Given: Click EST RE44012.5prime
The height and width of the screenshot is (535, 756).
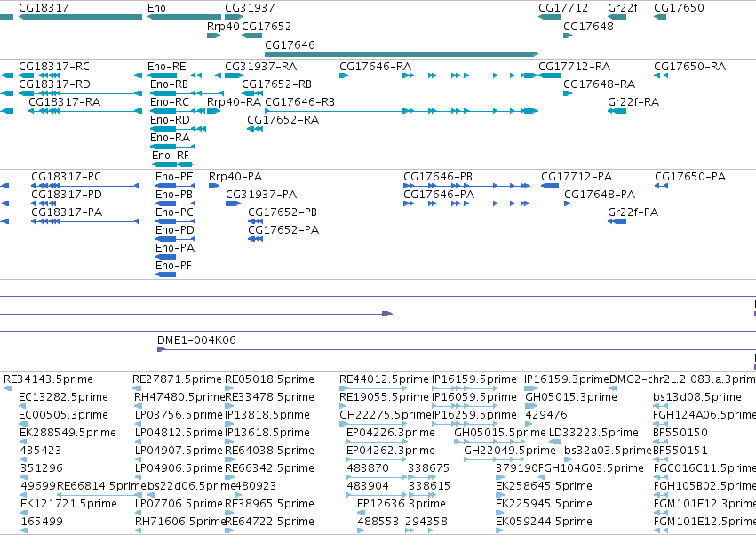Looking at the screenshot, I should (x=384, y=379).
